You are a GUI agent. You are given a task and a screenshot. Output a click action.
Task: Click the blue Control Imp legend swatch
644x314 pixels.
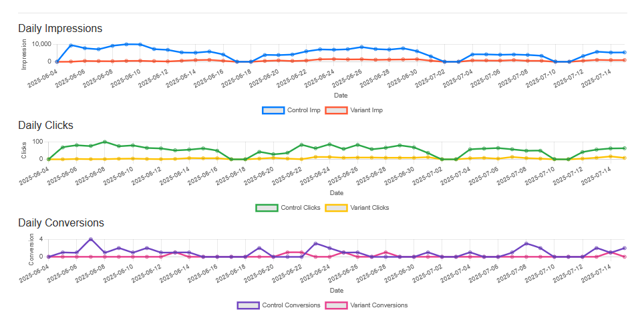point(274,110)
